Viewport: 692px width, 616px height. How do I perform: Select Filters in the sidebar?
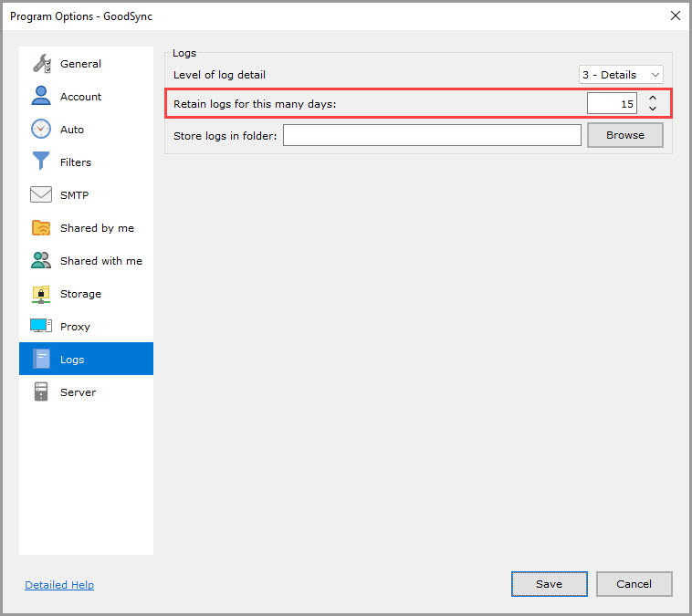(x=76, y=162)
